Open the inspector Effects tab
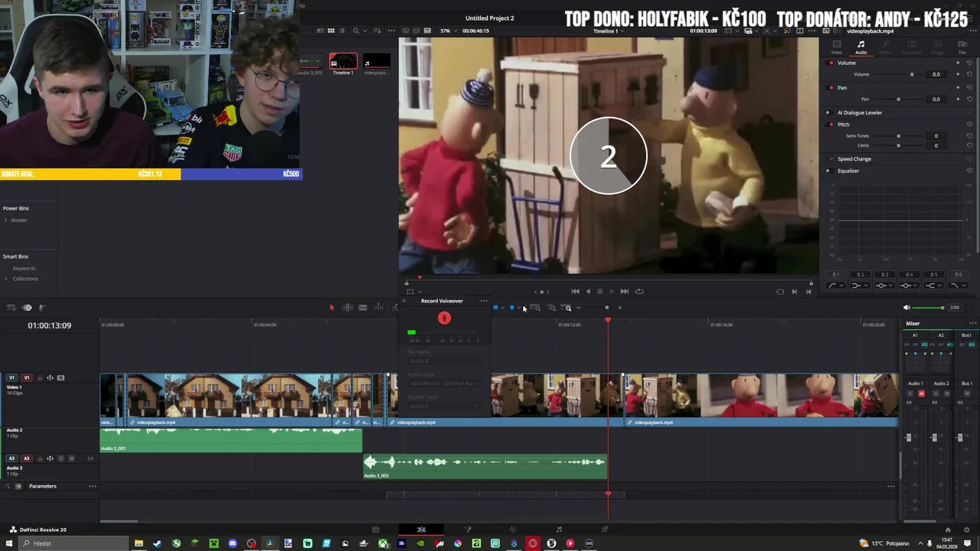The width and height of the screenshot is (980, 551). pos(886,47)
